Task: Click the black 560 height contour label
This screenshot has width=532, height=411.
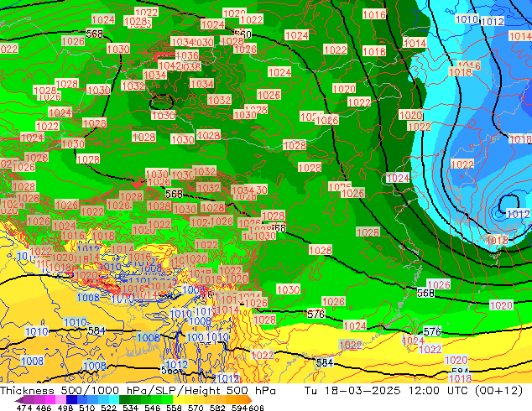Action: pyautogui.click(x=243, y=34)
